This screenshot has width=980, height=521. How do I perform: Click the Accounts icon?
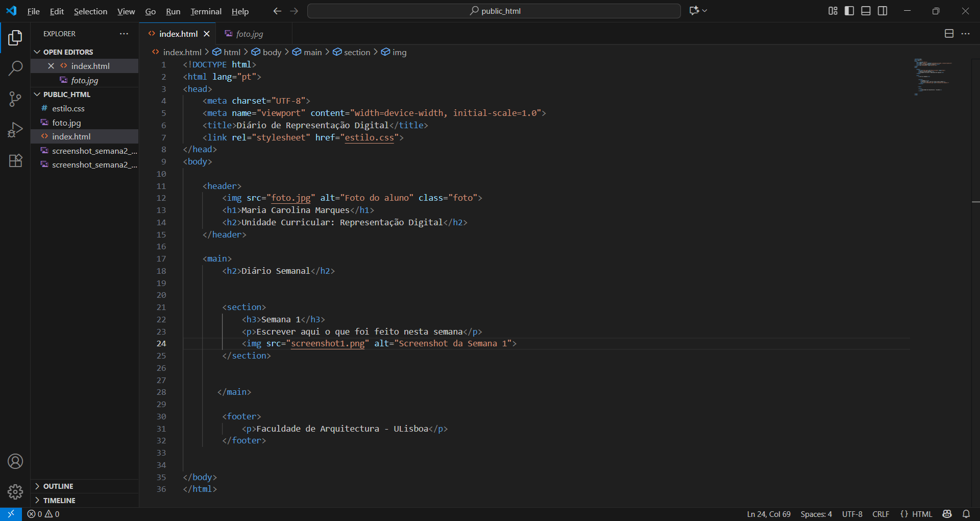tap(15, 462)
